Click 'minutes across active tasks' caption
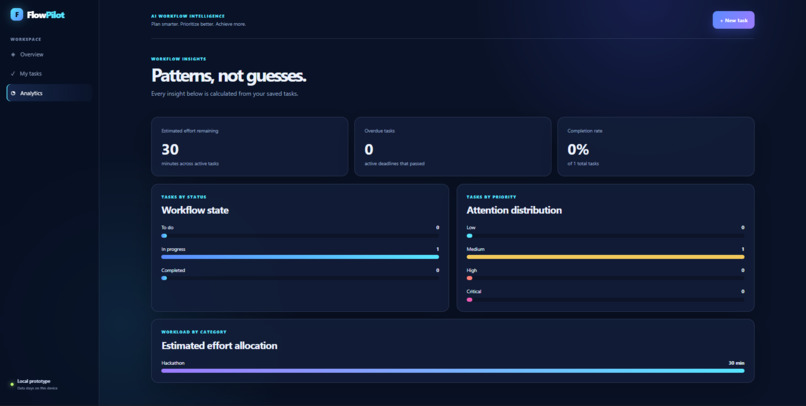 (x=190, y=164)
